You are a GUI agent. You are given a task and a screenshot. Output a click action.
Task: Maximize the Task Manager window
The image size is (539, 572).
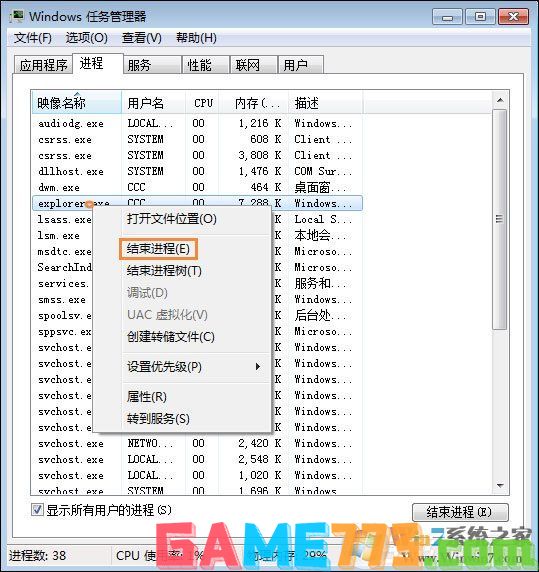(x=480, y=17)
